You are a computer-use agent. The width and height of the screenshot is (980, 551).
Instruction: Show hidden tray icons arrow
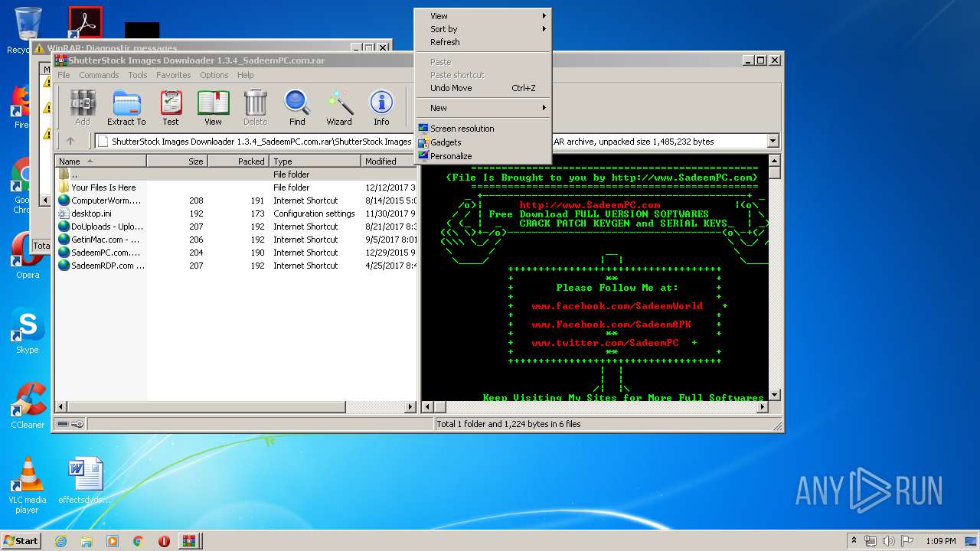pyautogui.click(x=854, y=541)
